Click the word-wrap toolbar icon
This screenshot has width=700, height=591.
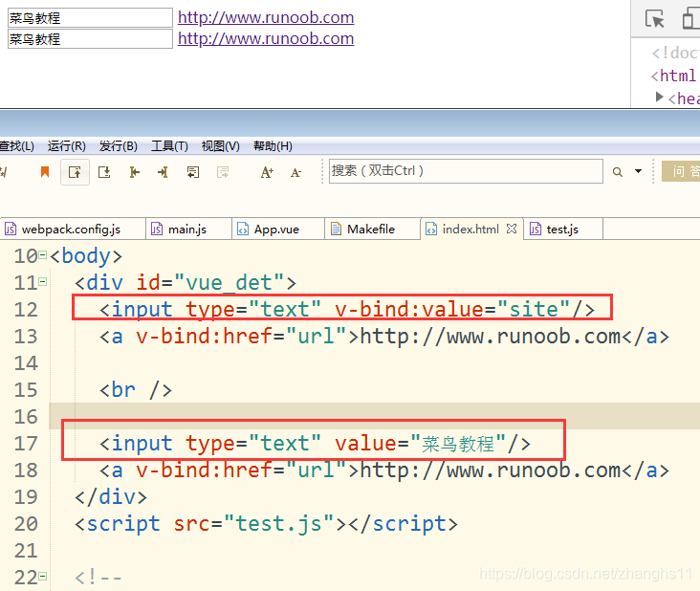click(x=193, y=172)
